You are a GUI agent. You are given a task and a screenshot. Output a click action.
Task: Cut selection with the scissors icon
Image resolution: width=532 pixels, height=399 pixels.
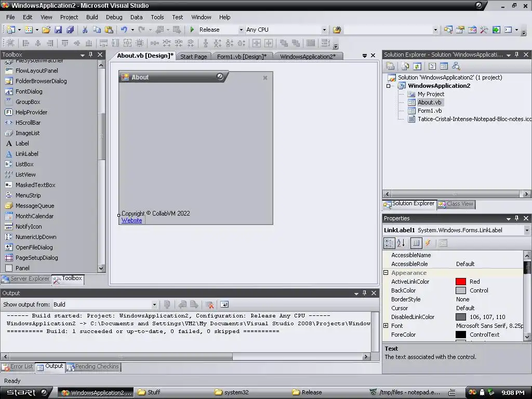(85, 30)
